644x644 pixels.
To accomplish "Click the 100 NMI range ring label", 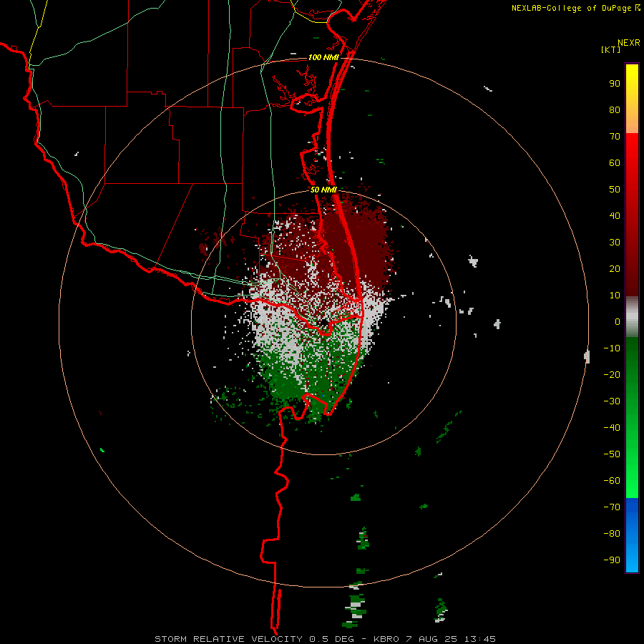I will (x=323, y=57).
